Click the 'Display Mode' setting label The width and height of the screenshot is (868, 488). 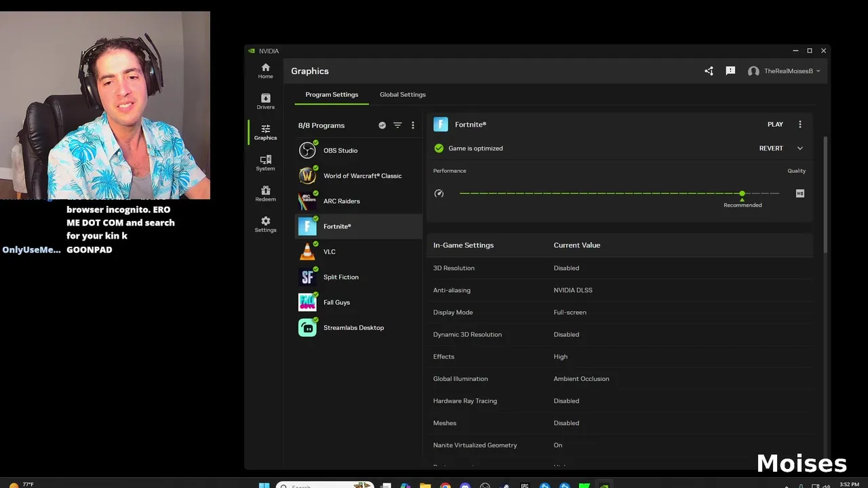pyautogui.click(x=453, y=312)
